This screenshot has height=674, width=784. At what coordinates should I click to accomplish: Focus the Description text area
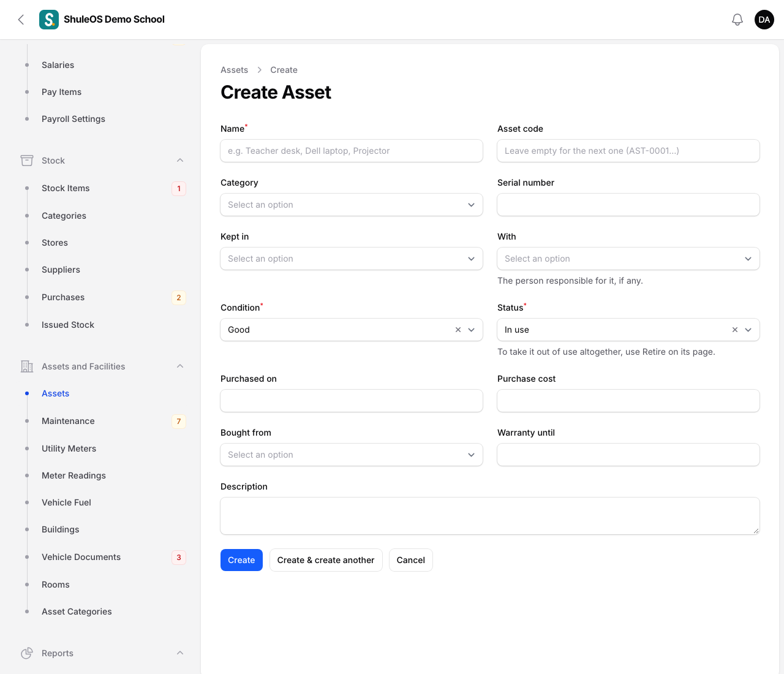tap(490, 516)
